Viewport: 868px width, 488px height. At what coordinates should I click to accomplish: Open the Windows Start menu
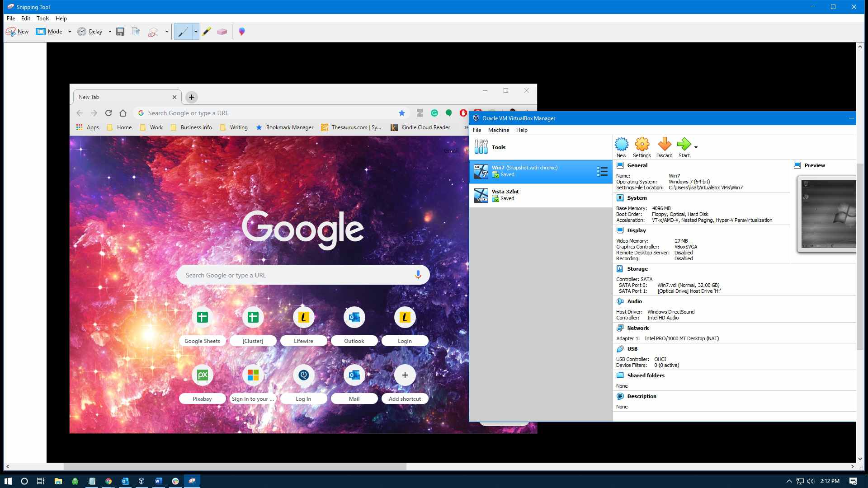(x=8, y=481)
